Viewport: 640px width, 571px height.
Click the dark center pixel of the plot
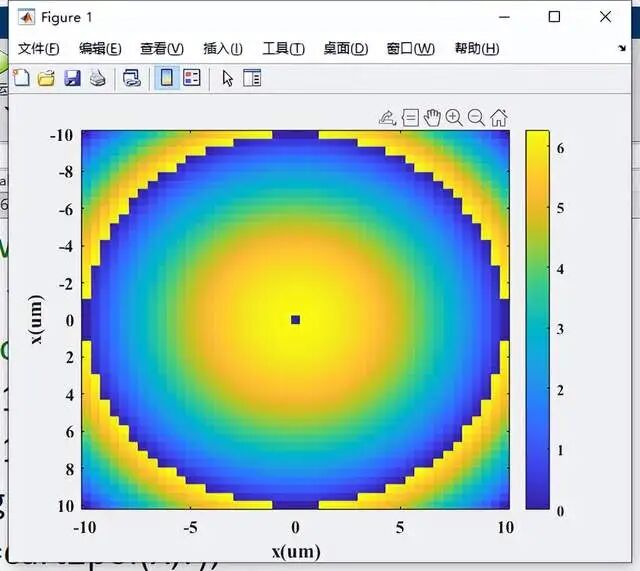click(295, 320)
